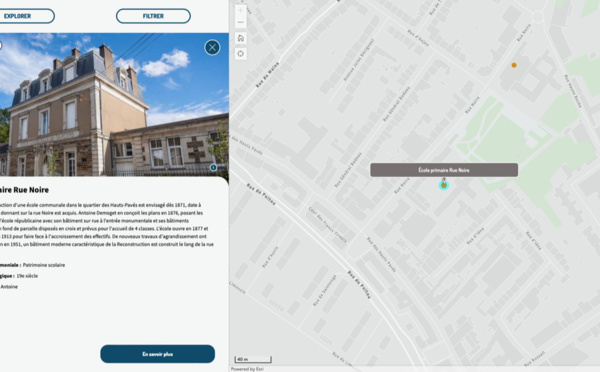Open the FILTRER options
Image resolution: width=600 pixels, height=372 pixels.
click(x=153, y=16)
